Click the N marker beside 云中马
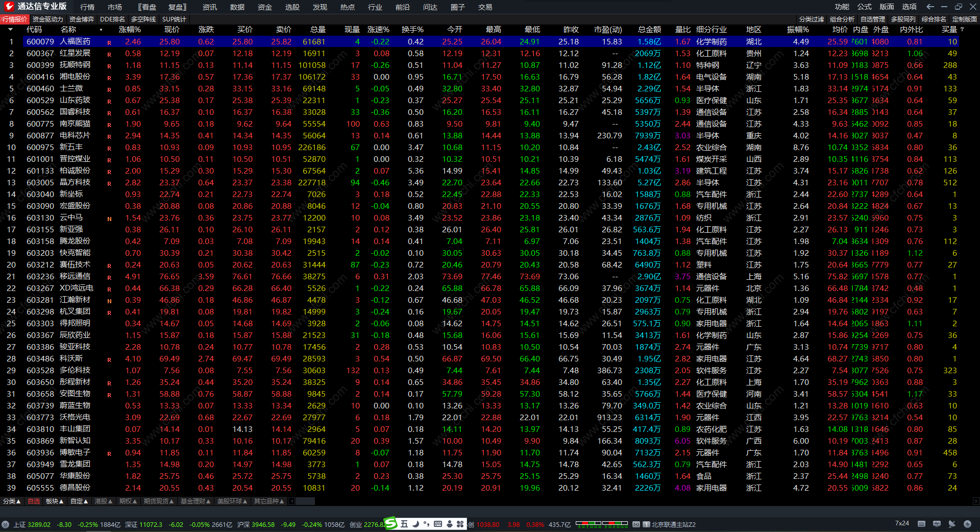This screenshot has width=980, height=532. pyautogui.click(x=109, y=219)
